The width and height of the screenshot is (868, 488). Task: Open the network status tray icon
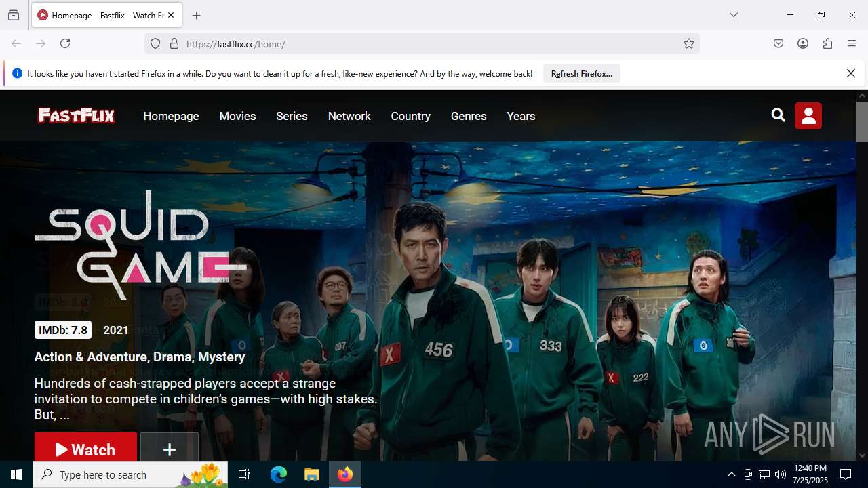764,474
